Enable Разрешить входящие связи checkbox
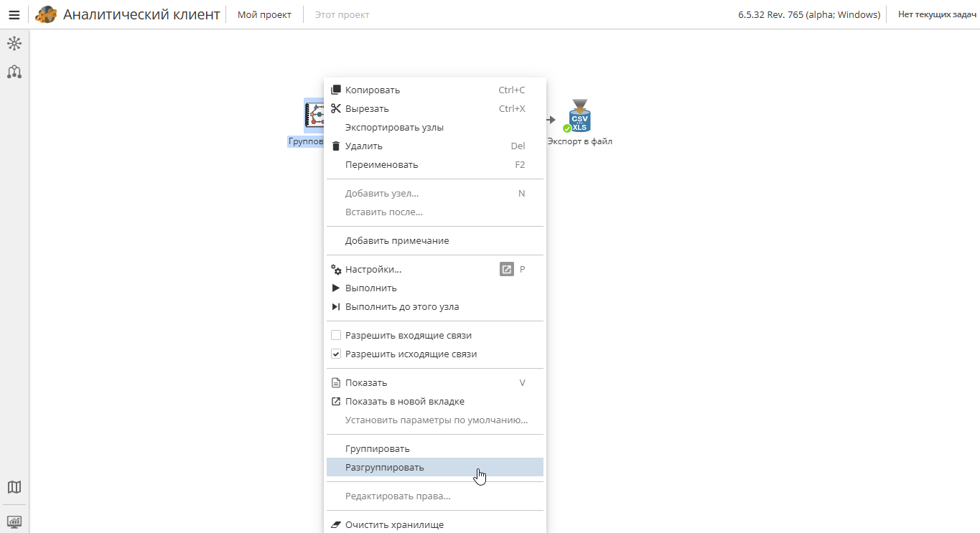980x533 pixels. [x=335, y=335]
